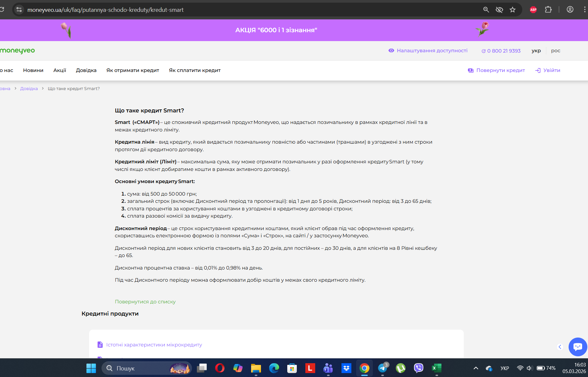Open File Explorer on the taskbar
Viewport: 588px width, 377px height.
[x=256, y=368]
